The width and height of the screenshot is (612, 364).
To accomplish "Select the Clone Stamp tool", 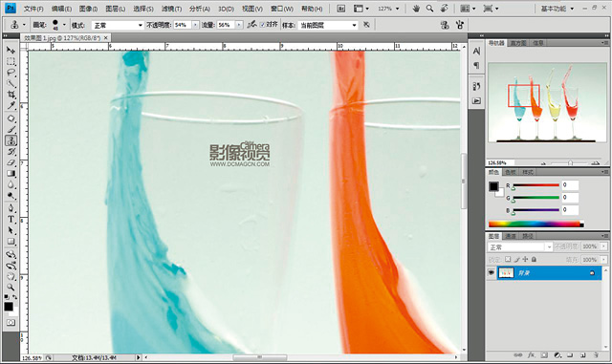I will point(11,140).
